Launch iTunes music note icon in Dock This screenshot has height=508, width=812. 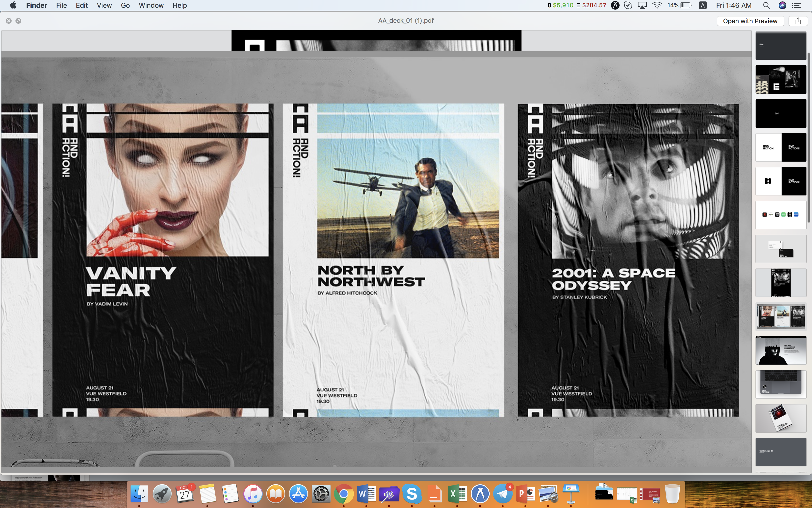coord(253,494)
